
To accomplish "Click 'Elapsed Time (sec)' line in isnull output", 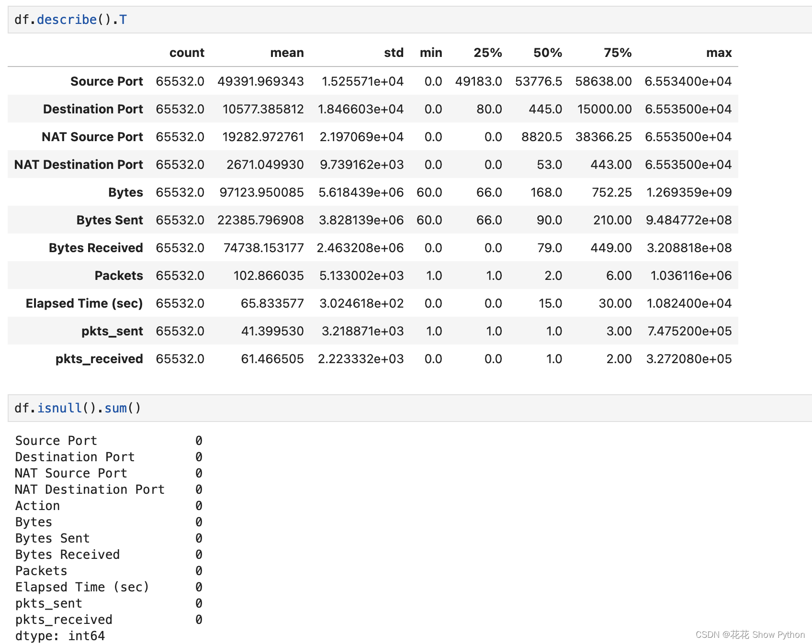I will tap(109, 587).
